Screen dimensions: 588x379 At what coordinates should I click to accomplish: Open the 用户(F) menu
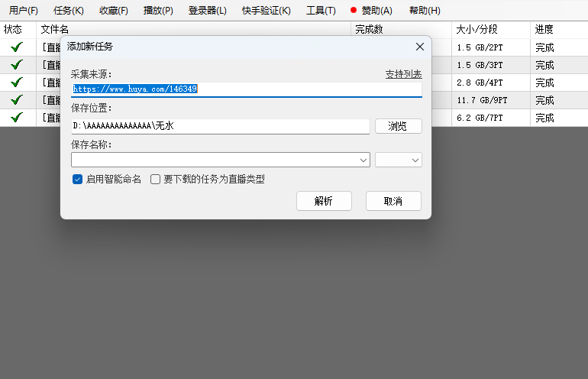click(x=24, y=11)
